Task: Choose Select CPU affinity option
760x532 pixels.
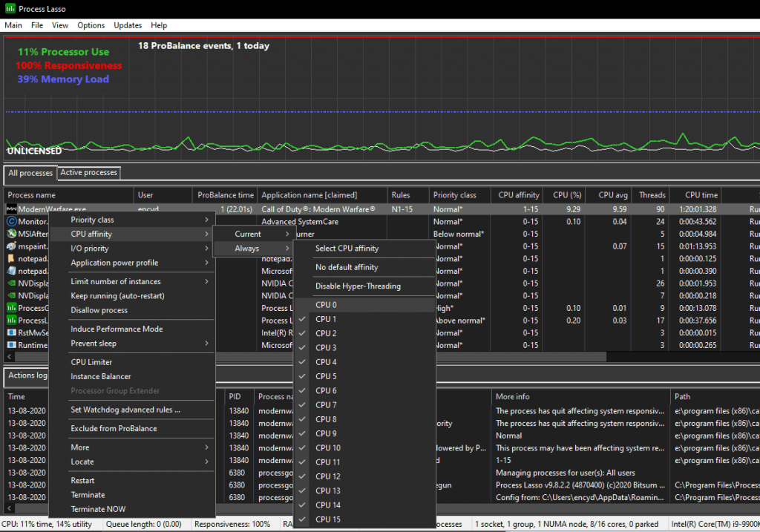Action: point(364,249)
